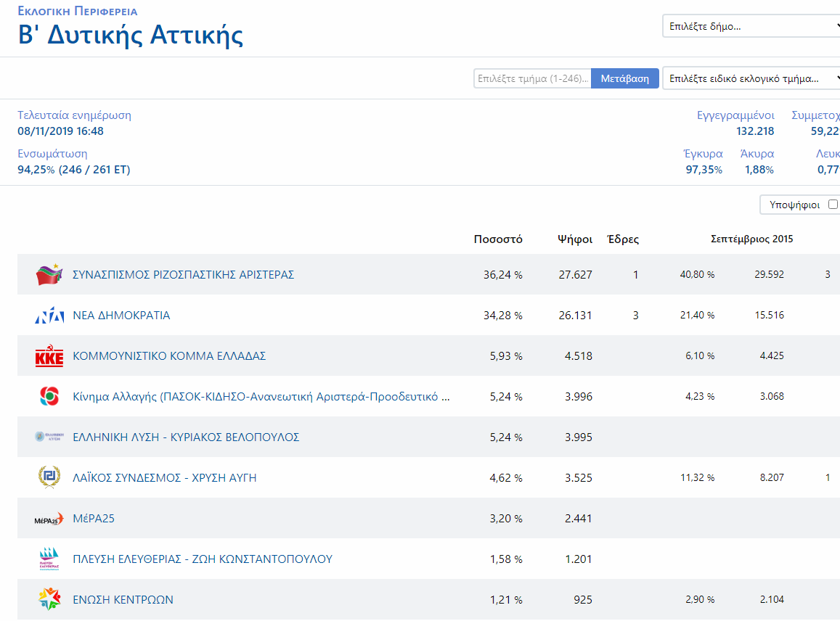Click the Άκυρα label
The image size is (840, 621).
click(x=757, y=154)
